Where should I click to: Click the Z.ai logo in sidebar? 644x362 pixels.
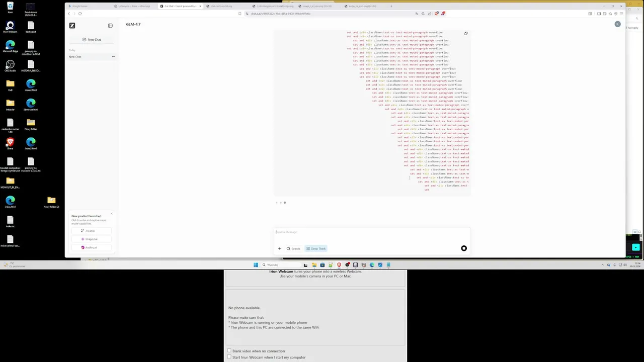[72, 26]
